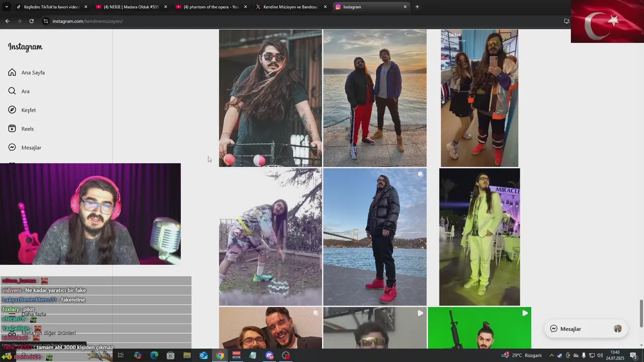Open the taskbar clock 13:43

pos(615,355)
